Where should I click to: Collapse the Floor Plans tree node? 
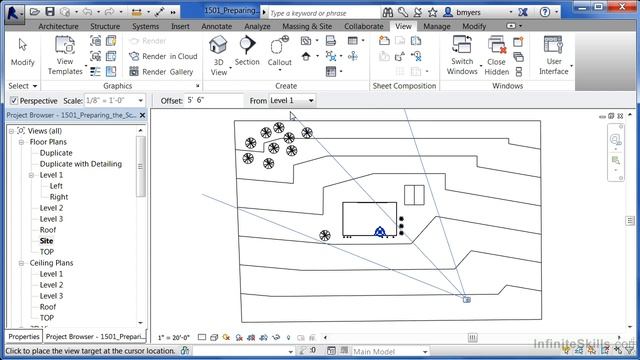click(x=21, y=142)
